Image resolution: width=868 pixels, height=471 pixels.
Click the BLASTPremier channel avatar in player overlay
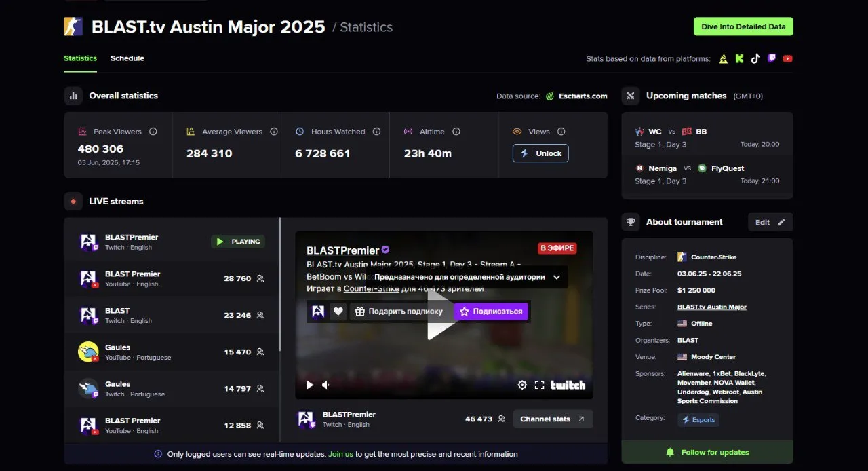(x=318, y=312)
